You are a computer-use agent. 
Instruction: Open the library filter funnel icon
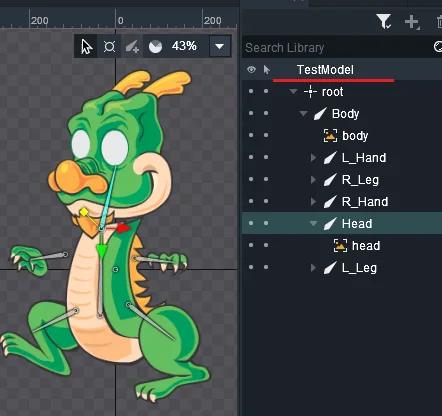384,21
